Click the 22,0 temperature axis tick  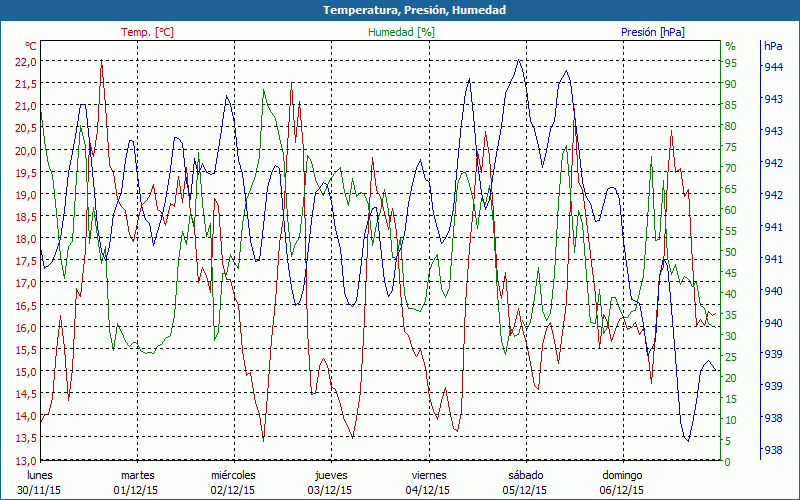click(x=25, y=61)
